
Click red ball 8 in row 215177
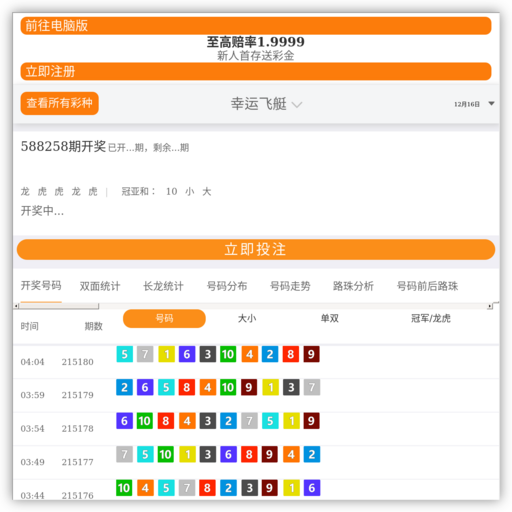(249, 454)
